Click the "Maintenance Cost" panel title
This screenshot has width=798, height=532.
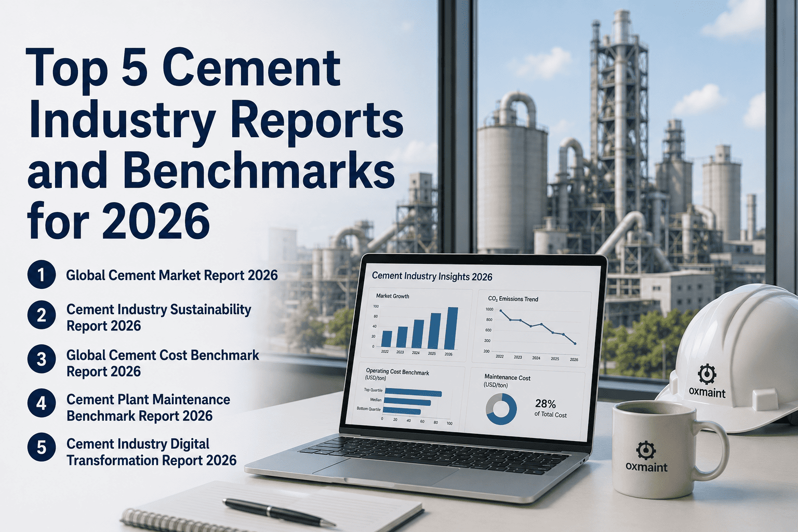507,378
